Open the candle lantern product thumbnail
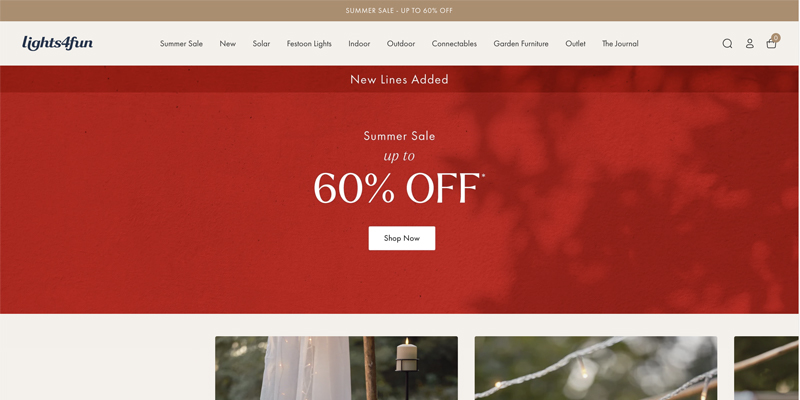Viewport: 800px width, 400px height. point(336,368)
